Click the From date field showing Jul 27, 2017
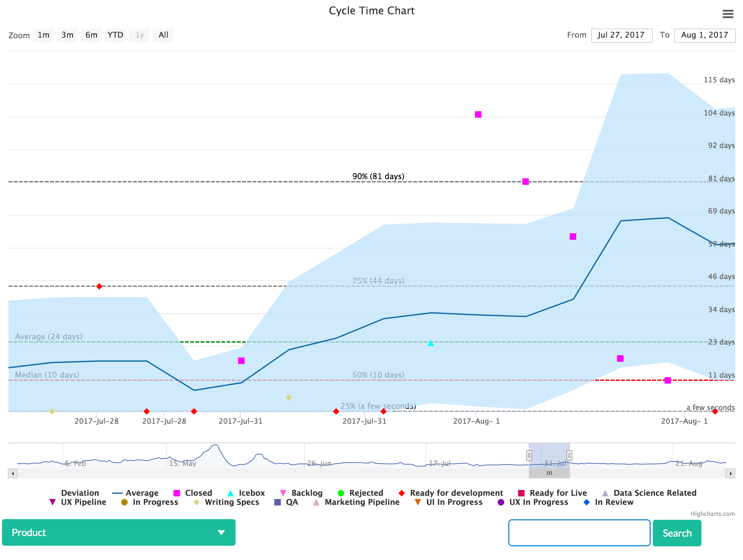Viewport: 743px width, 560px height. (x=621, y=35)
